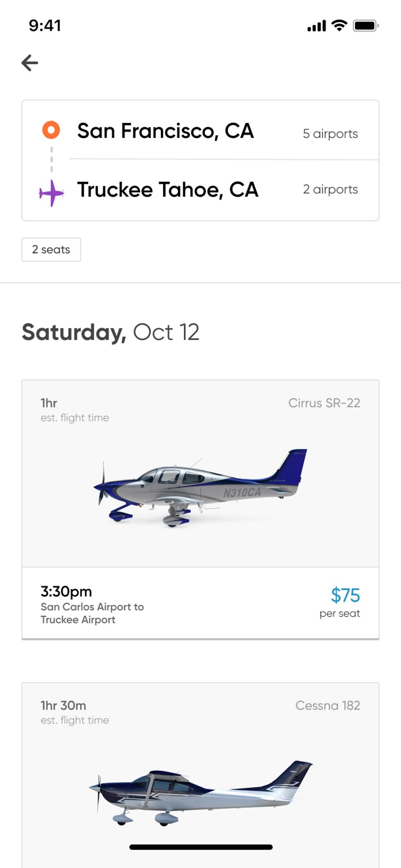Tap the battery indicator icon
This screenshot has width=401, height=868.
click(365, 26)
